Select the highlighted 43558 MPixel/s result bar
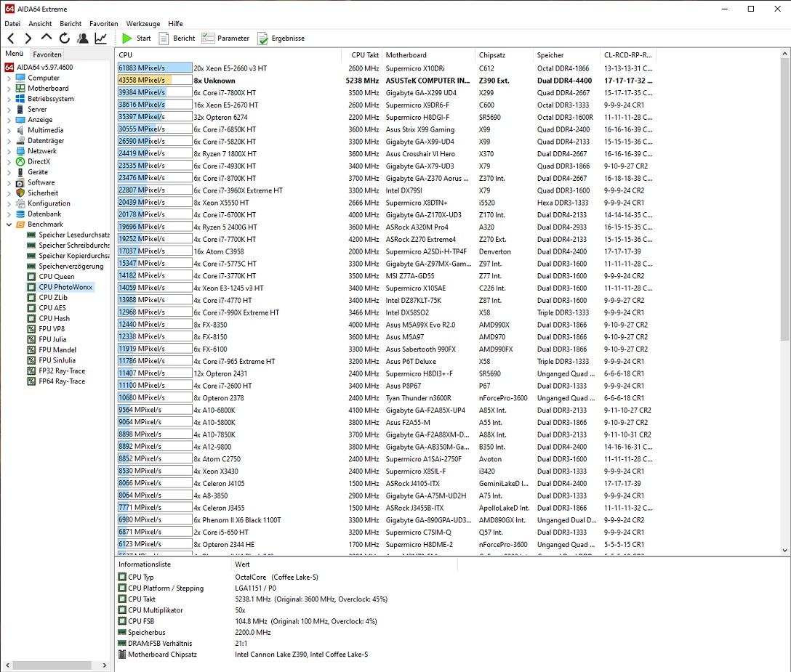Viewport: 791px width, 672px height. [x=155, y=80]
